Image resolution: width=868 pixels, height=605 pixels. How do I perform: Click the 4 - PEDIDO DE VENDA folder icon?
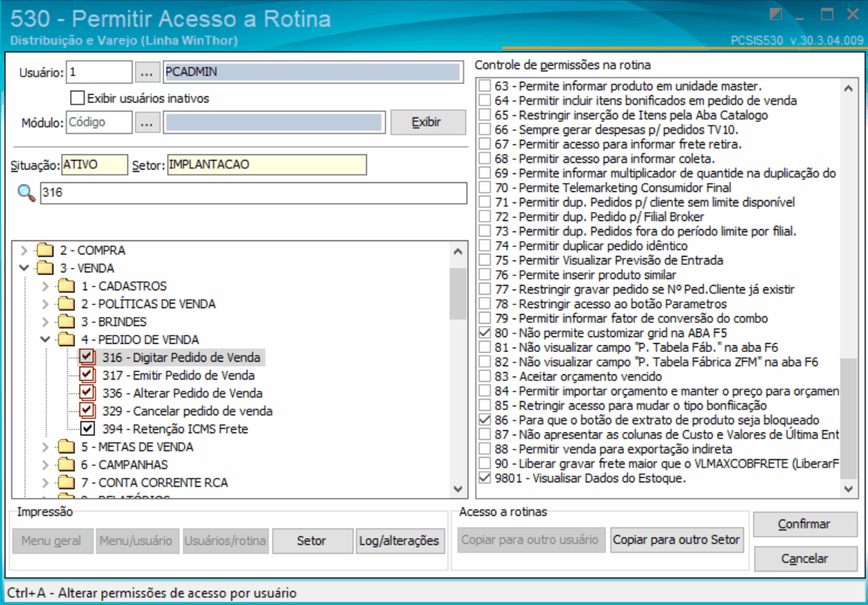coord(66,339)
